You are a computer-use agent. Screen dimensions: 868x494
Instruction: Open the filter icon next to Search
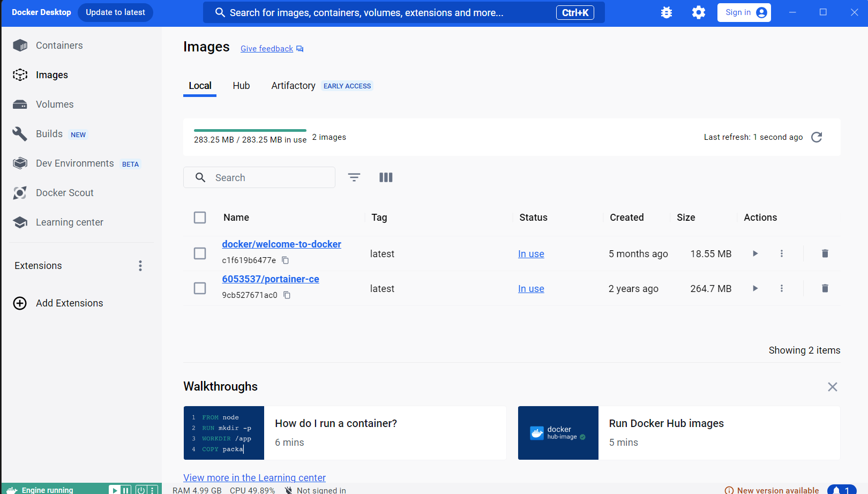(x=354, y=177)
